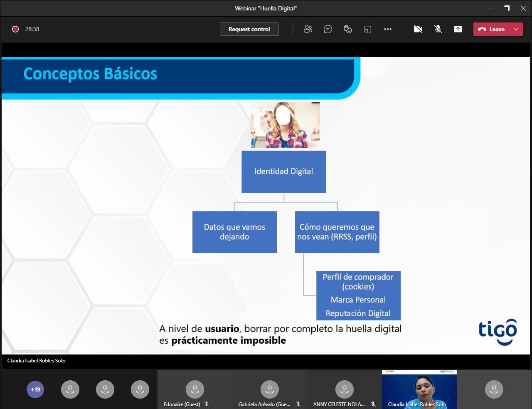Select Gabriela Arévalo participant tile
Screen dimensions: 532x409
tap(269, 389)
